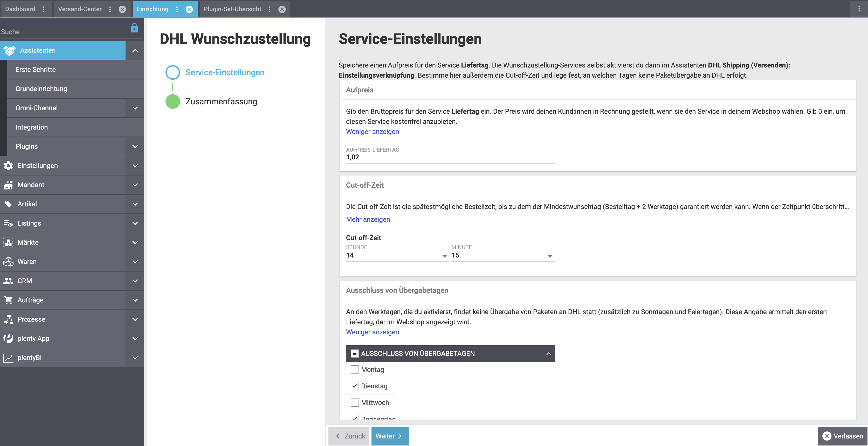This screenshot has width=868, height=446.
Task: Click the Zurück button
Action: [349, 436]
